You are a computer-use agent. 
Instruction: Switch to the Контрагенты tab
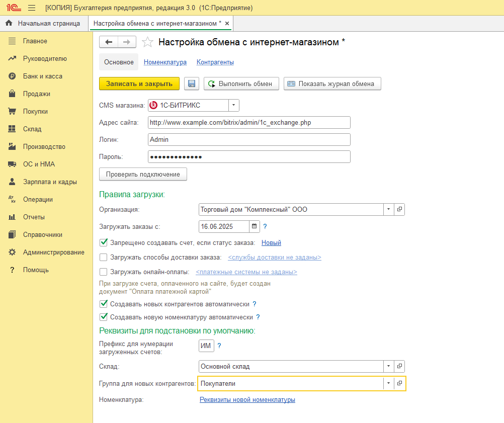coord(215,62)
